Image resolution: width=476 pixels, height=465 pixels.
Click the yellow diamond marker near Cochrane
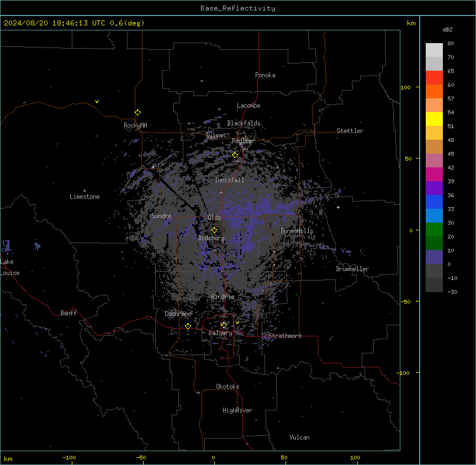click(x=188, y=326)
